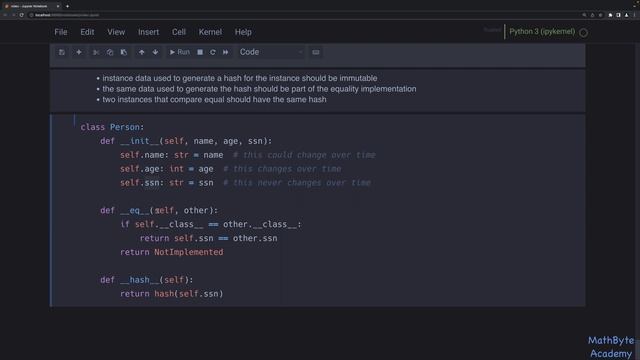Click the __init__ method definition line
Screen dimensions: 640x360
(x=186, y=141)
